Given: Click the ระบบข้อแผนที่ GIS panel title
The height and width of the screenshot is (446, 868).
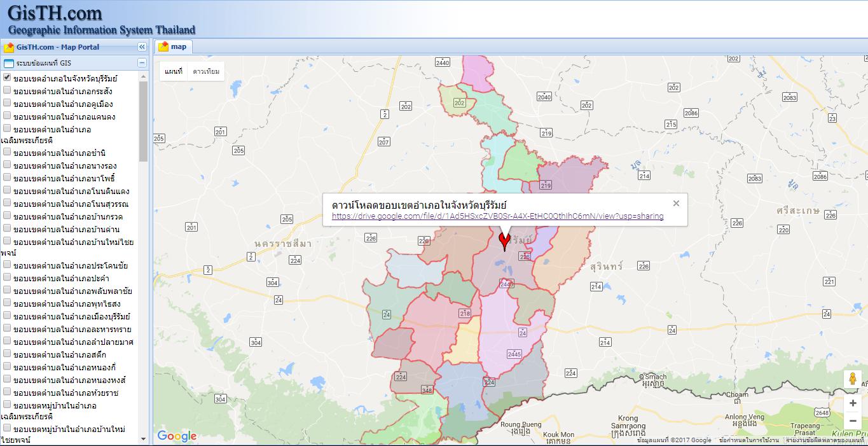Looking at the screenshot, I should pyautogui.click(x=44, y=63).
